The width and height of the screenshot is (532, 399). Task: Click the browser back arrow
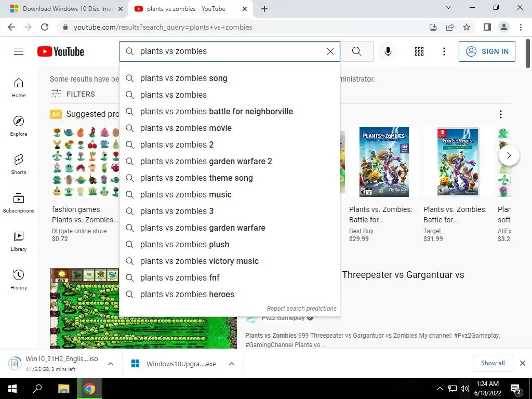click(x=11, y=27)
